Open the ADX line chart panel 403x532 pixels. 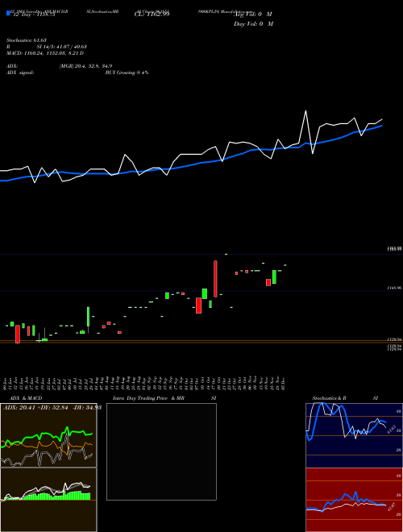pos(48,435)
